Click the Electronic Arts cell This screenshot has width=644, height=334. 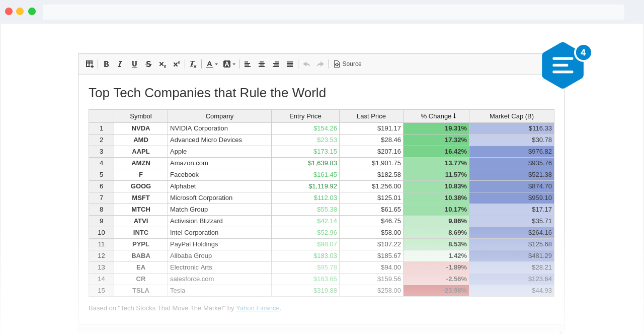click(x=219, y=268)
